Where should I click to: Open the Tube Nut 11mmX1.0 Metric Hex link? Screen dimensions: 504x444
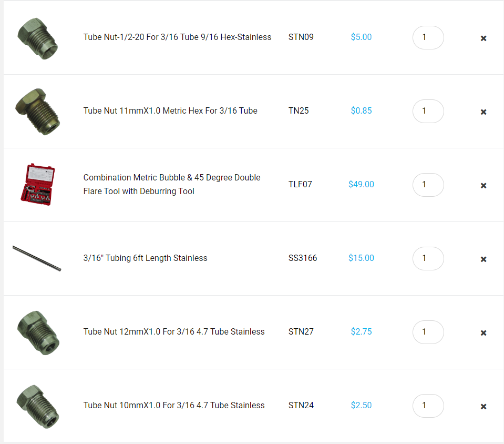[x=170, y=111]
